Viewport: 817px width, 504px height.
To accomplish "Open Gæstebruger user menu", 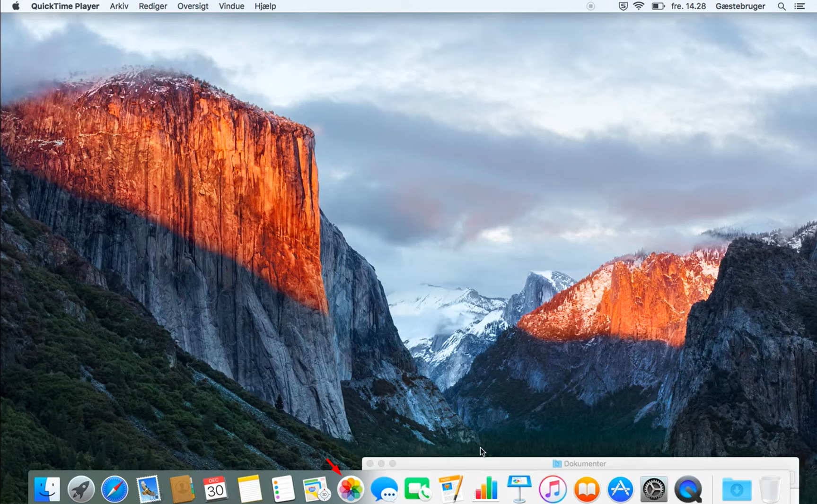I will (740, 6).
